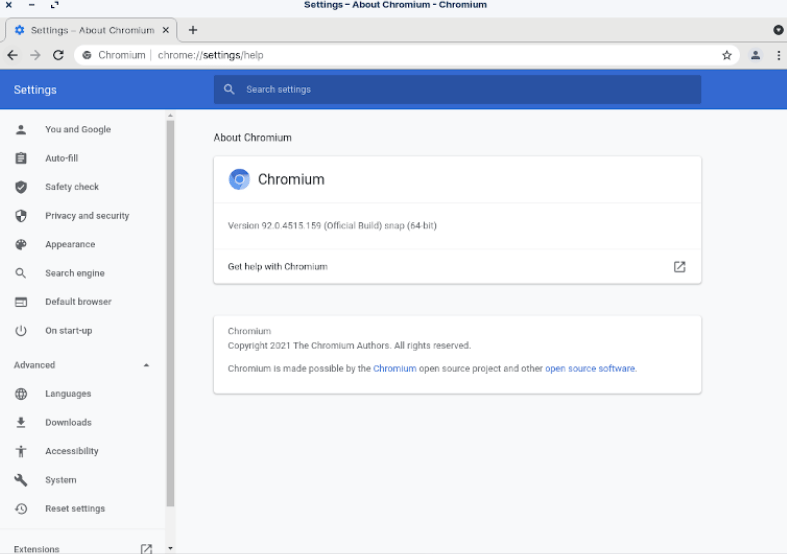Screen dimensions: 787x554
Task: Click the Chromium logo in the About card
Action: coord(239,179)
